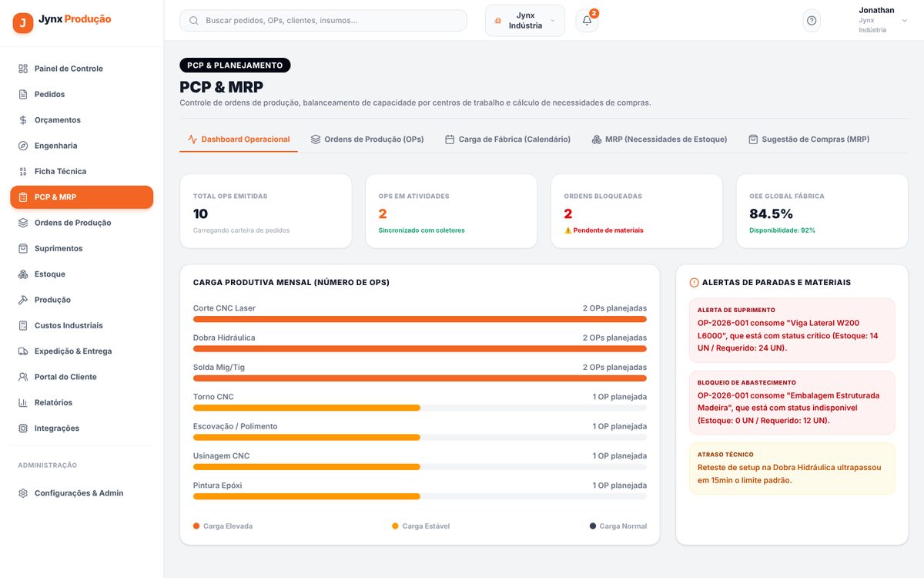Image resolution: width=924 pixels, height=578 pixels.
Task: Click the Configurações & Admin gear icon
Action: [23, 493]
